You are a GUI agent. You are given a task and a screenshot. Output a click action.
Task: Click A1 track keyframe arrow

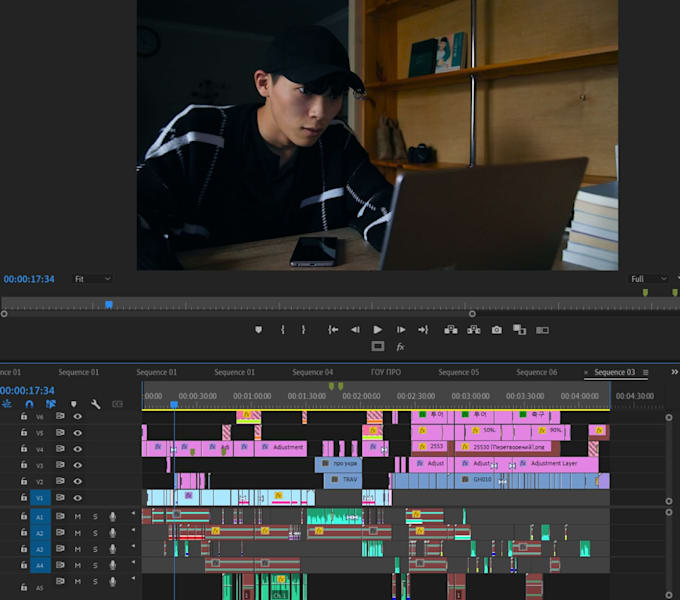point(133,513)
